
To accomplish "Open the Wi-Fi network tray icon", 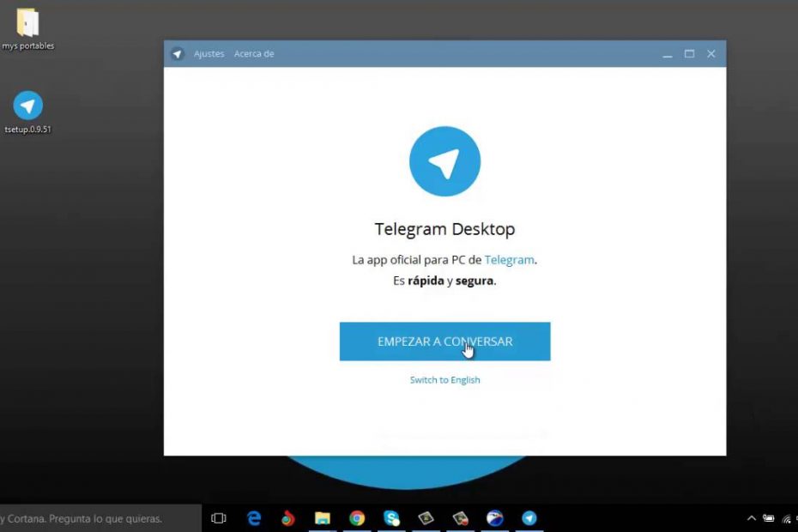I will point(787,519).
